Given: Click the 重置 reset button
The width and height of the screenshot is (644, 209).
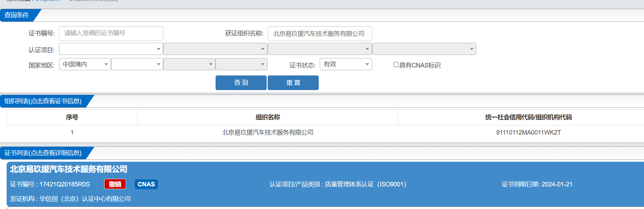Looking at the screenshot, I should click(x=293, y=83).
